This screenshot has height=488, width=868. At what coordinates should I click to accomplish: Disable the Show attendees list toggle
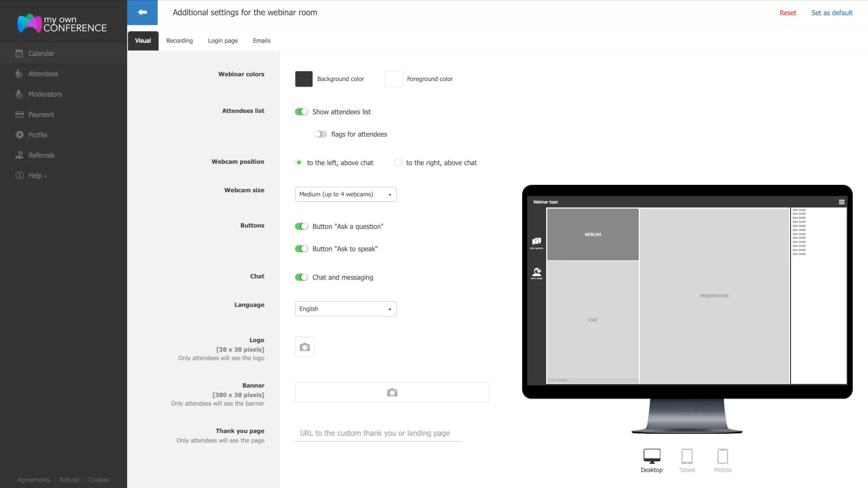point(301,112)
